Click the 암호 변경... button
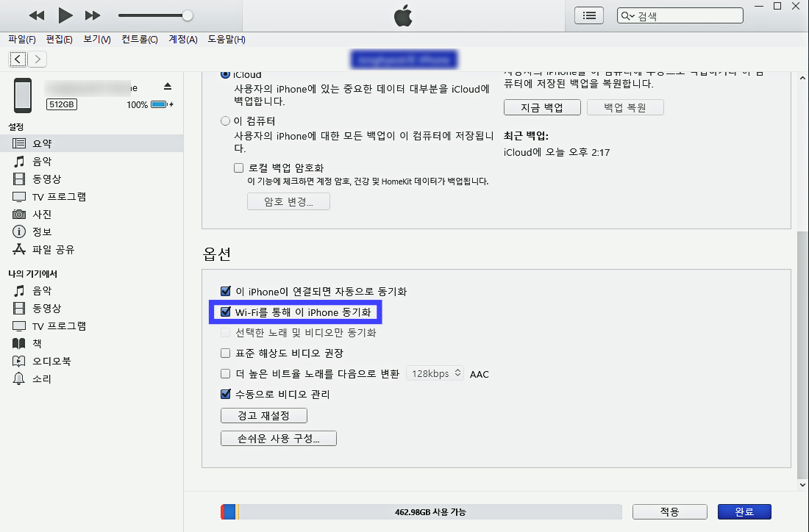 pyautogui.click(x=288, y=201)
